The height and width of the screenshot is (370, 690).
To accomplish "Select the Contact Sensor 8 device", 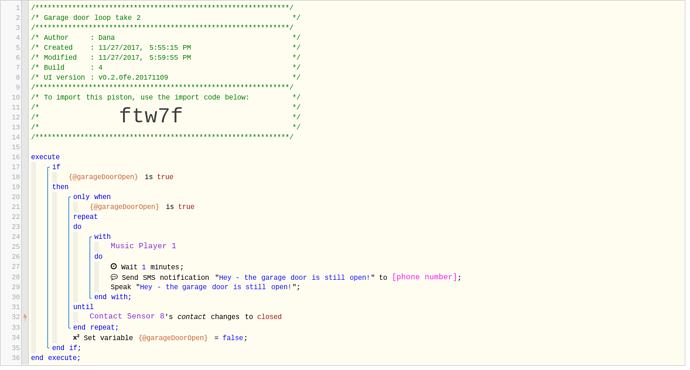I will (x=127, y=316).
